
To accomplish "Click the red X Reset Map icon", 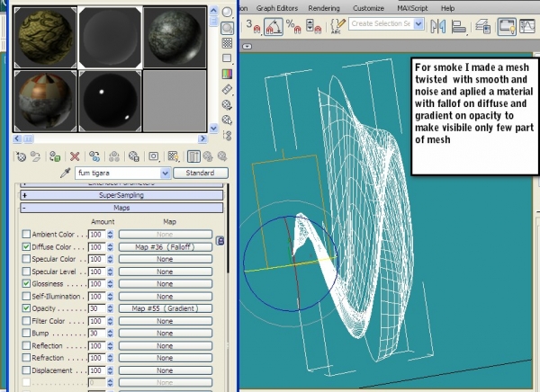I will pyautogui.click(x=75, y=156).
